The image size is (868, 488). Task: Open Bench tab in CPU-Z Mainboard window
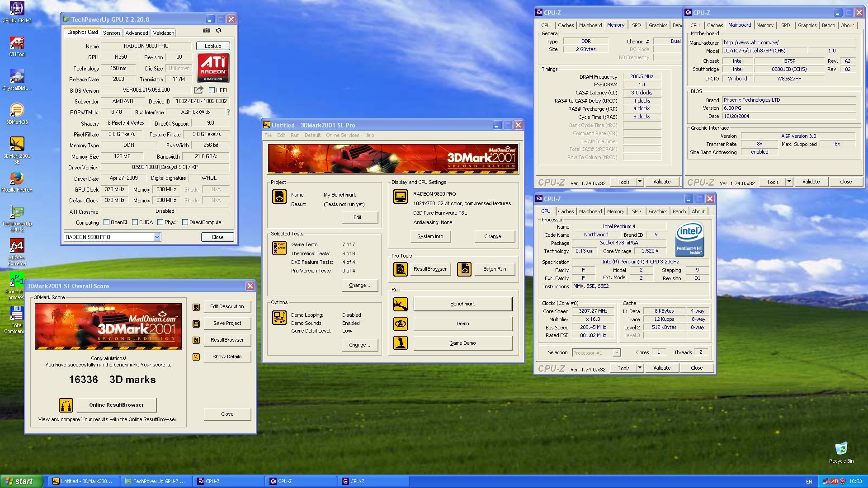tap(828, 25)
